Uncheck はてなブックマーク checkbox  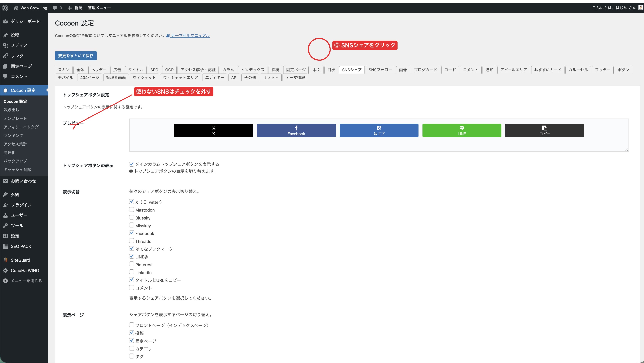click(x=131, y=249)
